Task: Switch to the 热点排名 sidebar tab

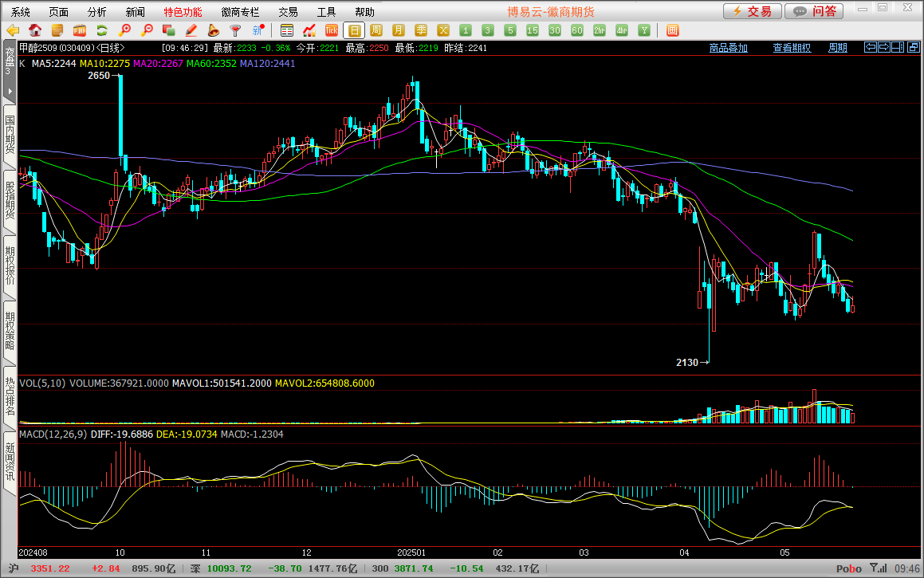Action: point(10,396)
